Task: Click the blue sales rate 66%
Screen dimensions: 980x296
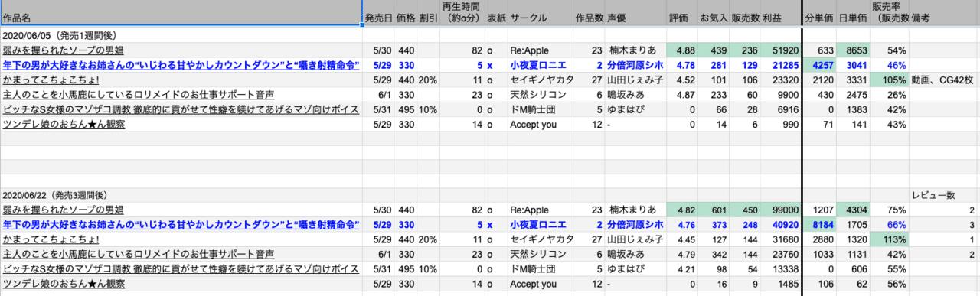Action: point(890,224)
